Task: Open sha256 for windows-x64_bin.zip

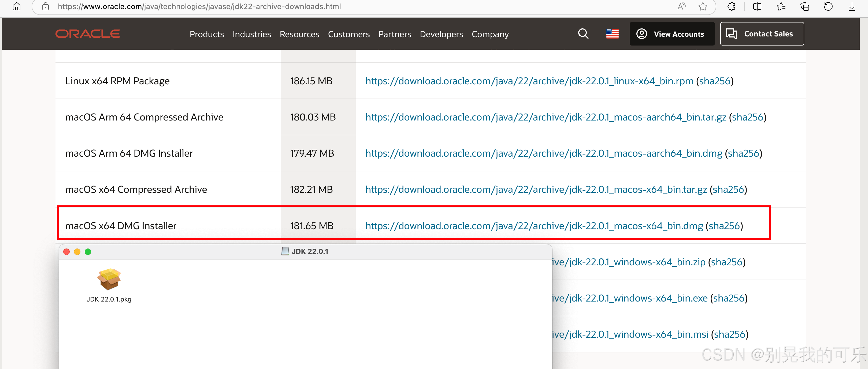Action: tap(726, 262)
